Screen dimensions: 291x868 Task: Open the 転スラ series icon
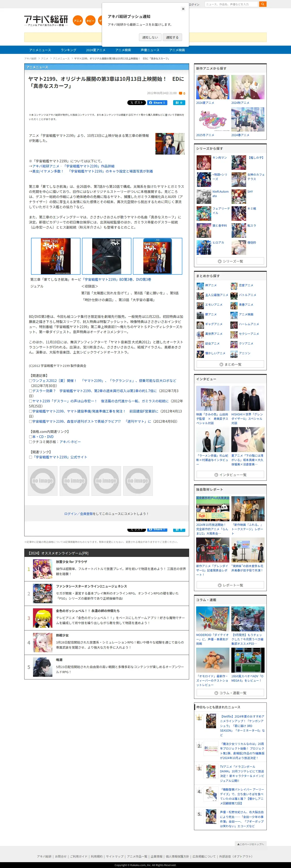point(239,231)
